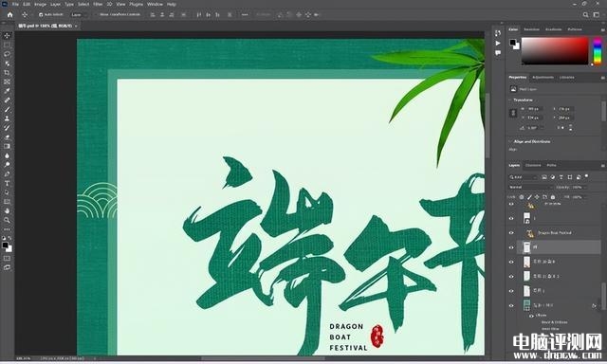Open the Layers panel menu
This screenshot has height=364, width=607.
tap(602, 166)
